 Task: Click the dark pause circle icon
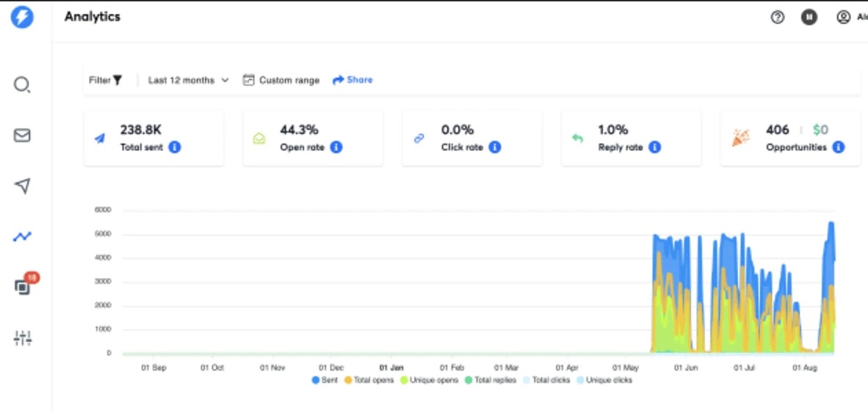pyautogui.click(x=809, y=17)
